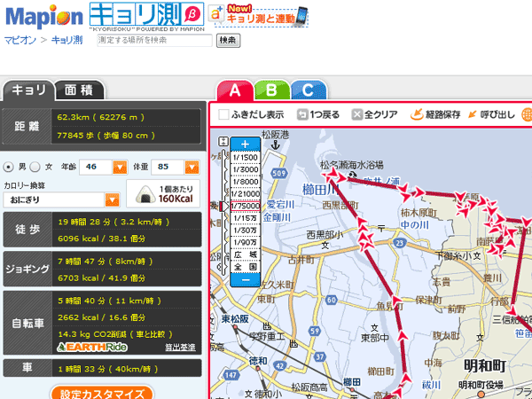Switch to the キョリ tab
The width and height of the screenshot is (532, 399).
[x=28, y=90]
